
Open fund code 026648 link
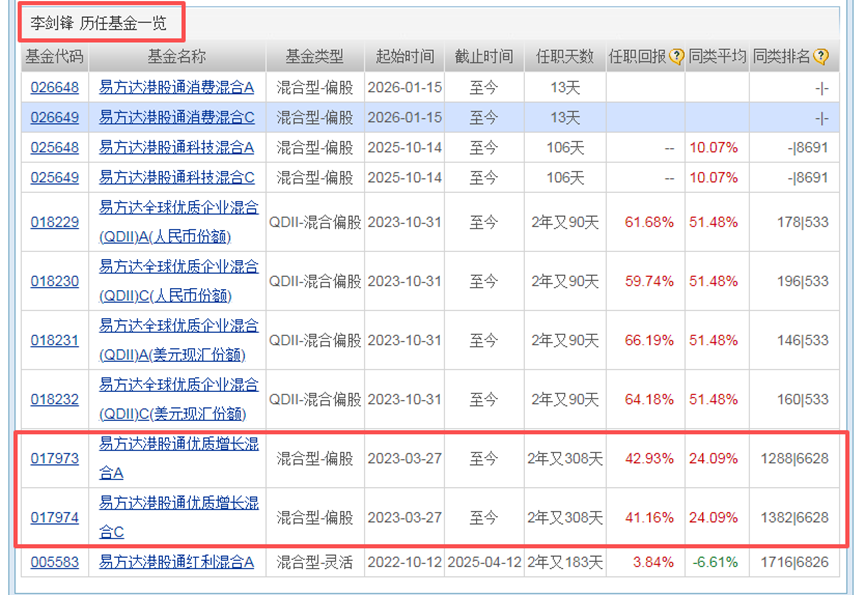[x=55, y=88]
